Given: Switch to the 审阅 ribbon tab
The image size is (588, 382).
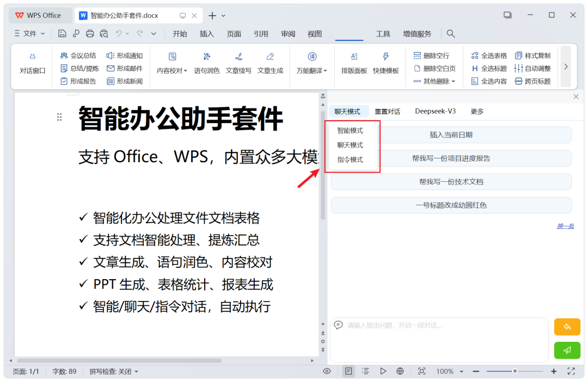Looking at the screenshot, I should (x=288, y=34).
